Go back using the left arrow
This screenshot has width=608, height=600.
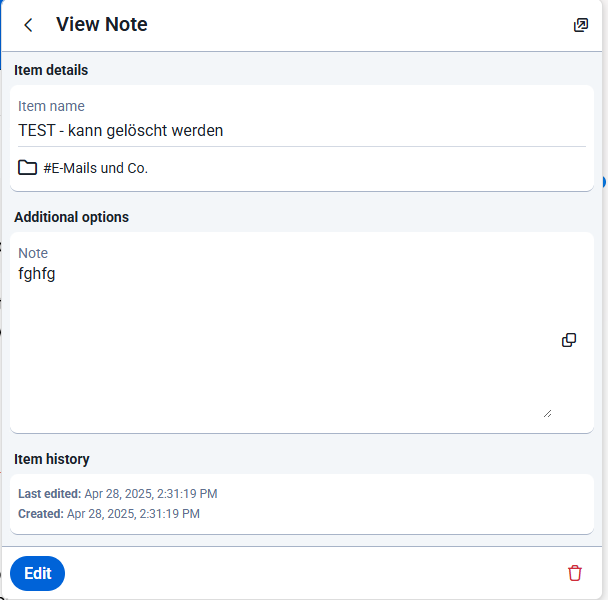click(x=28, y=26)
